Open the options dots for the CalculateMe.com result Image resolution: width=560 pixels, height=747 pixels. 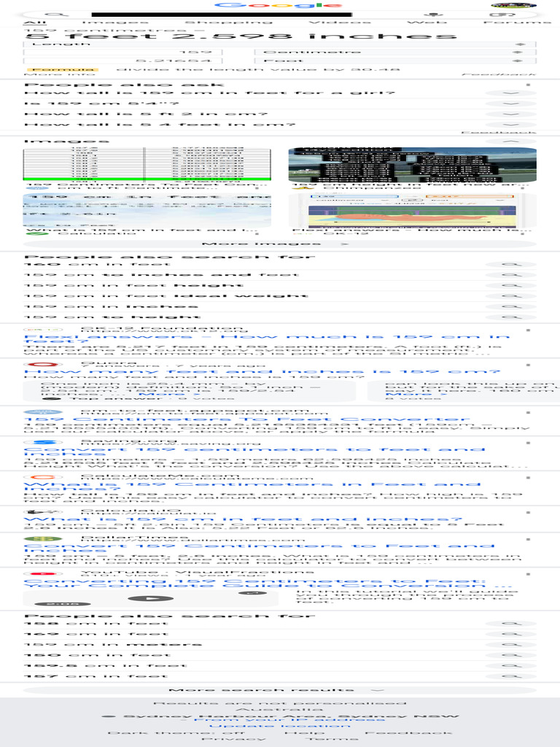(528, 477)
